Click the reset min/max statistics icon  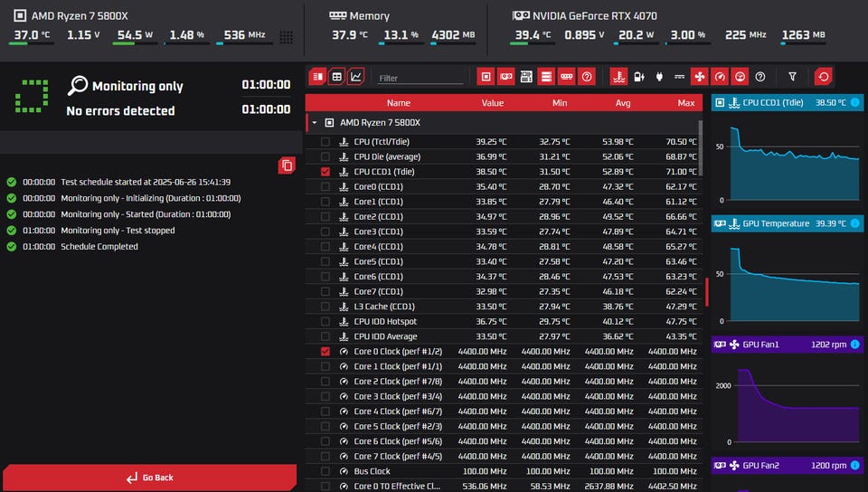pos(823,77)
